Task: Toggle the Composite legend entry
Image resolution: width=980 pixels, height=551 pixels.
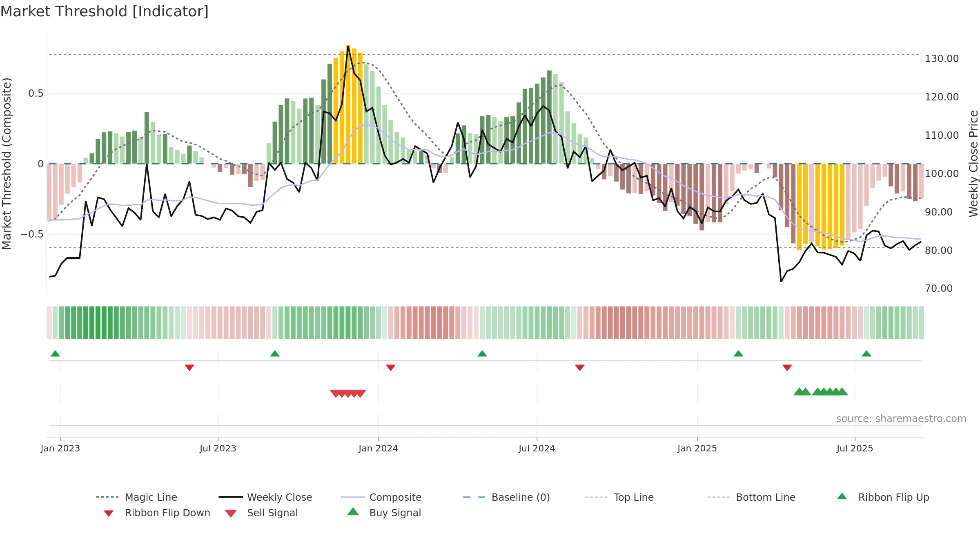Action: tap(381, 497)
